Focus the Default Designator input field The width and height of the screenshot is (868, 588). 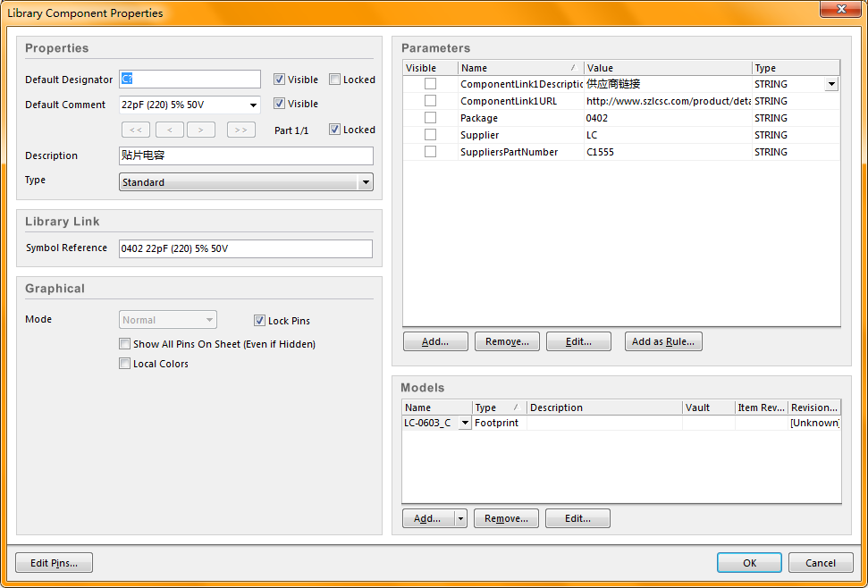[x=190, y=80]
